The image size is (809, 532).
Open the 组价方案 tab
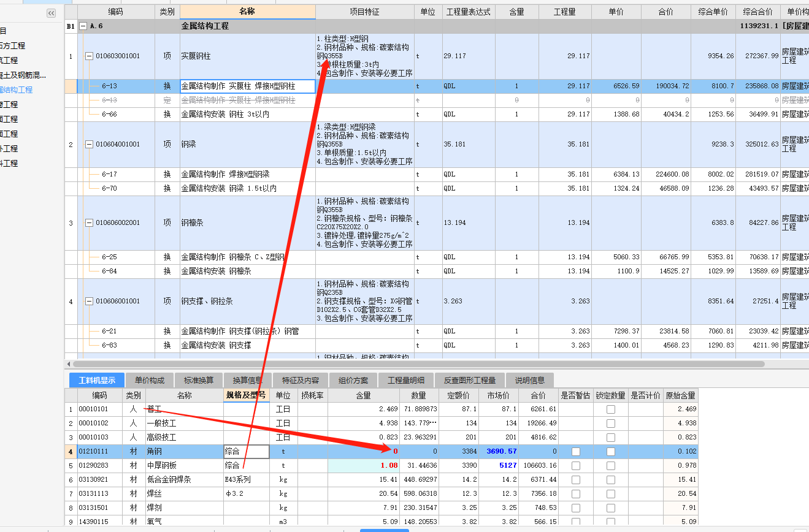coord(353,380)
